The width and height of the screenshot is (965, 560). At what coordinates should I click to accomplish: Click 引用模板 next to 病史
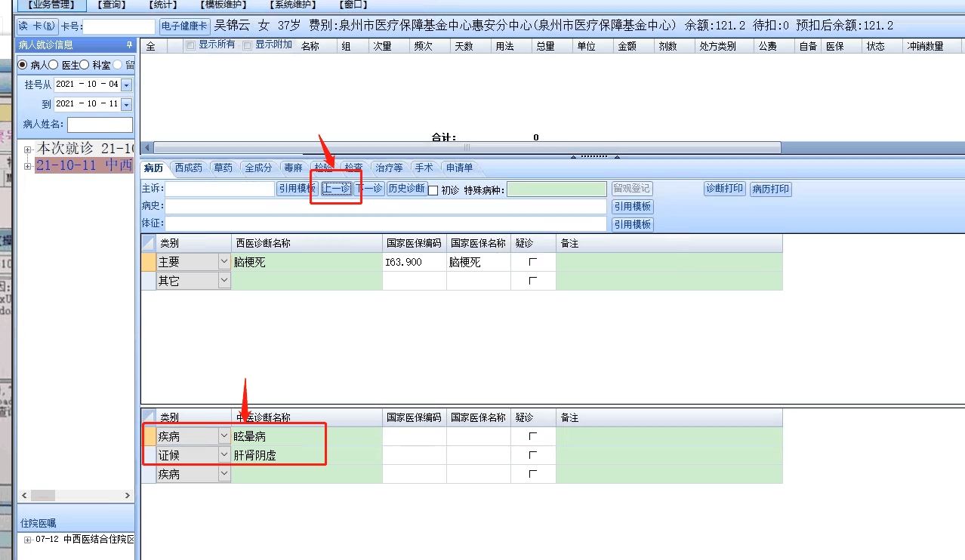pos(633,207)
